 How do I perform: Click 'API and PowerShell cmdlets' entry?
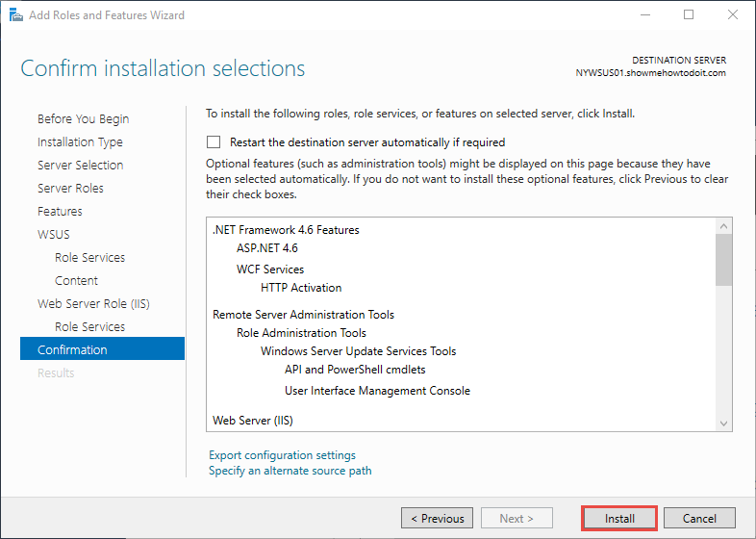[x=355, y=370]
